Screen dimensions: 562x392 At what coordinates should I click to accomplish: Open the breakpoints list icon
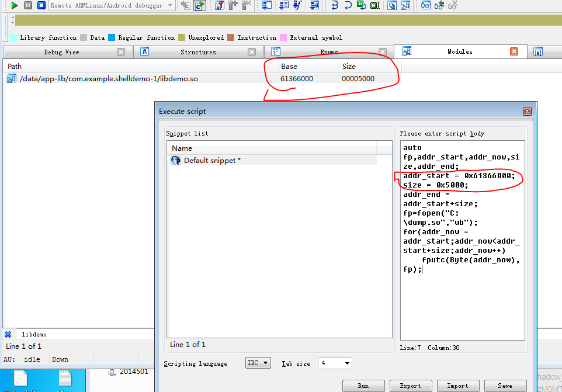click(218, 6)
